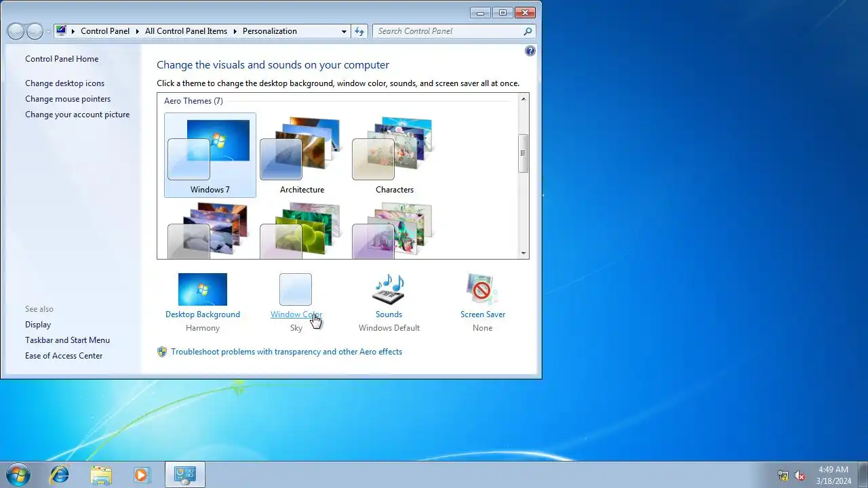Maximize the Personalization window
Screen dimensions: 868x488
tap(502, 12)
